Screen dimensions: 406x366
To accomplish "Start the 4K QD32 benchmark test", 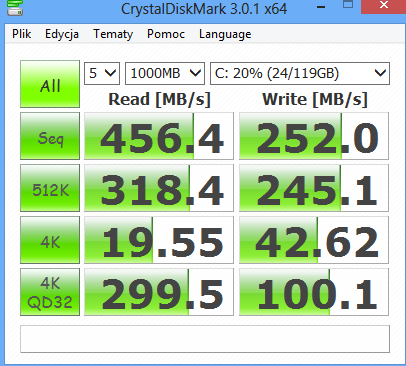I will point(50,292).
